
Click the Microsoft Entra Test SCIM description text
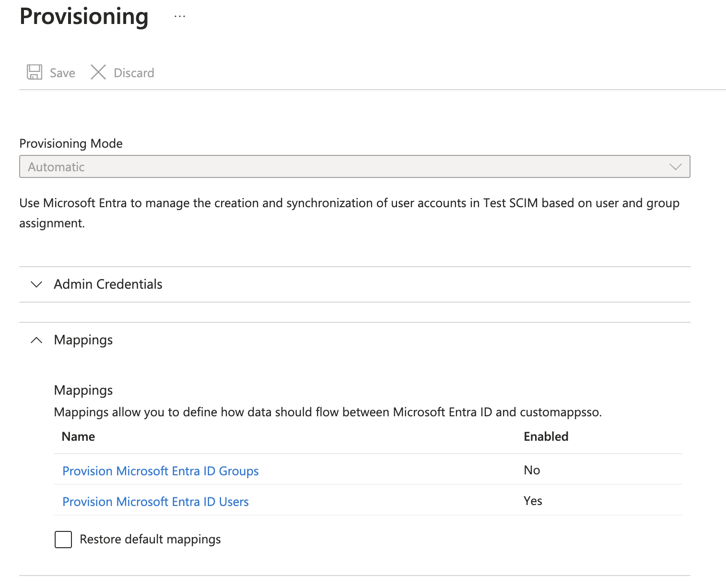tap(349, 213)
